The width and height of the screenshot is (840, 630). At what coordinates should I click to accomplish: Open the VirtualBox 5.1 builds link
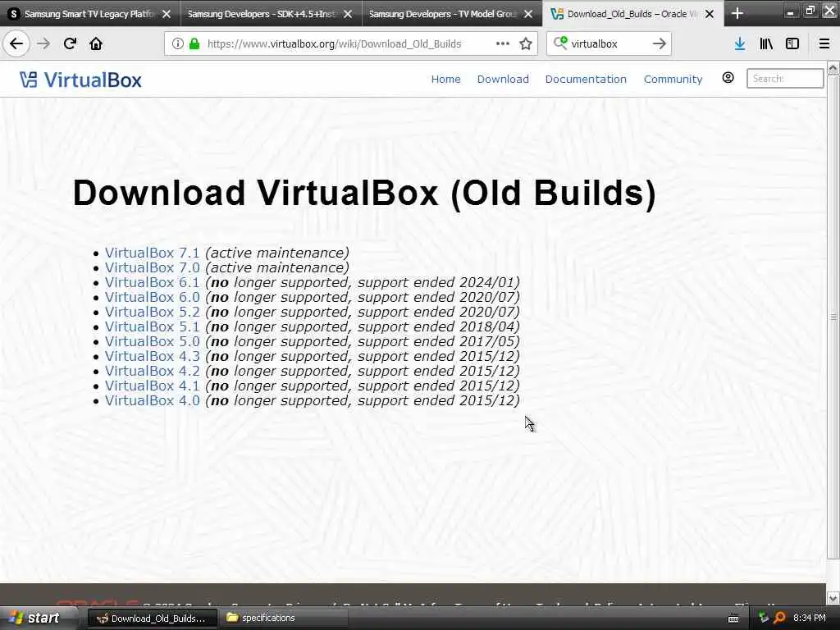click(152, 326)
